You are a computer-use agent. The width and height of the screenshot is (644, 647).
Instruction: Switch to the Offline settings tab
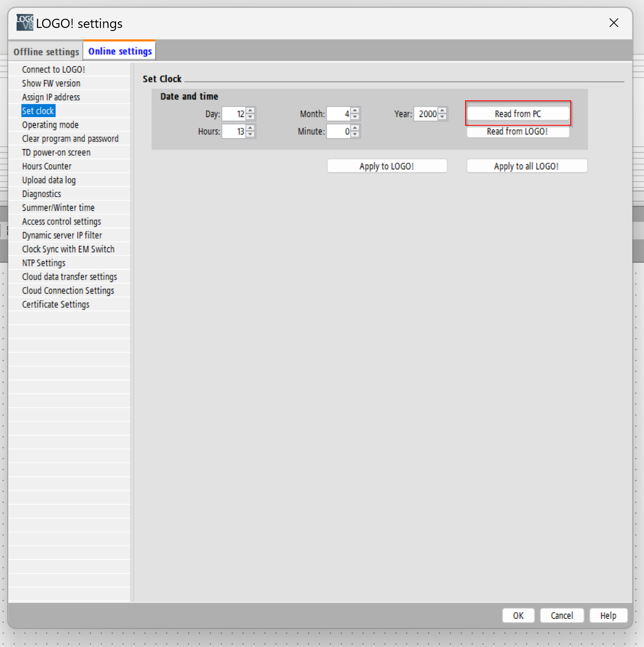click(46, 51)
